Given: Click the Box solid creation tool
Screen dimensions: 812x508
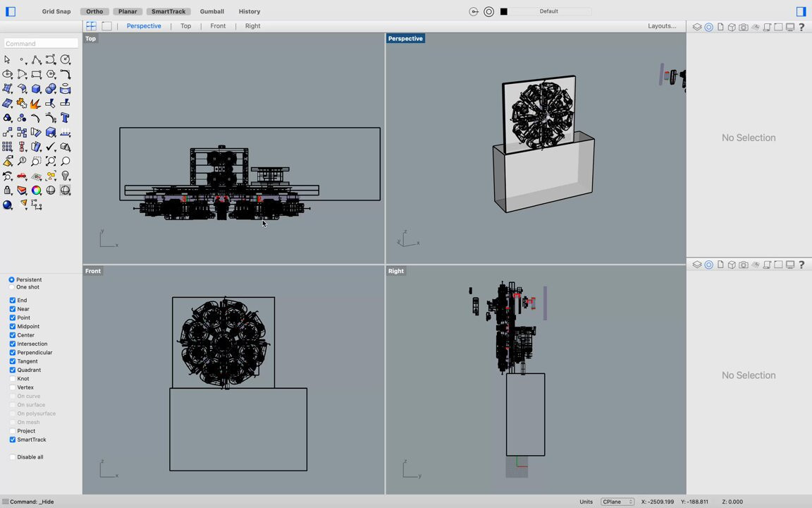Looking at the screenshot, I should coord(36,89).
